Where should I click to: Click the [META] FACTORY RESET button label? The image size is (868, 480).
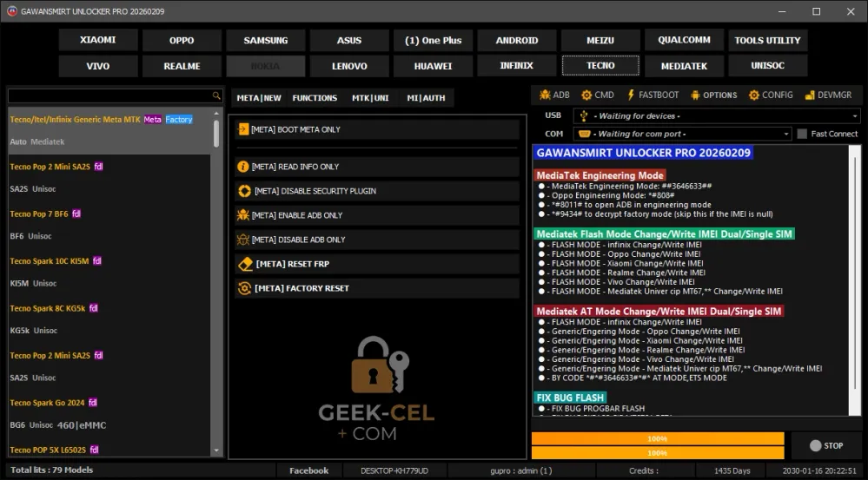tap(301, 288)
